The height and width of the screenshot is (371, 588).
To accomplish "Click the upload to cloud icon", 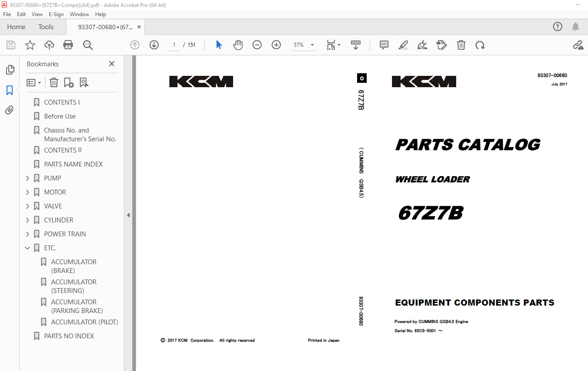I will 49,45.
